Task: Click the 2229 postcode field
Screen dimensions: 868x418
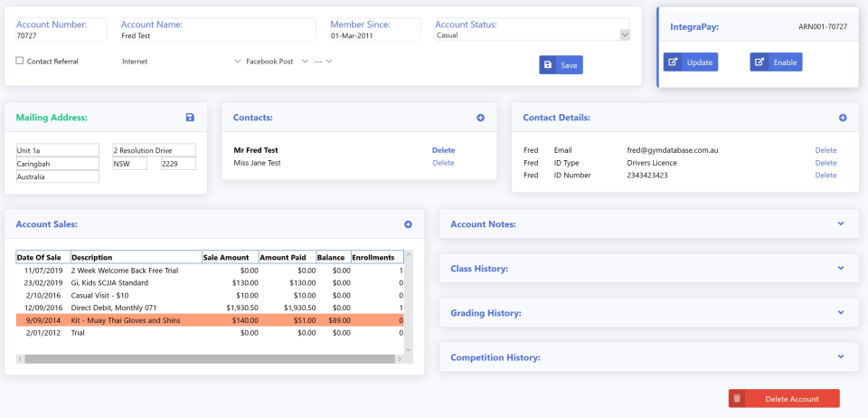Action: point(178,164)
